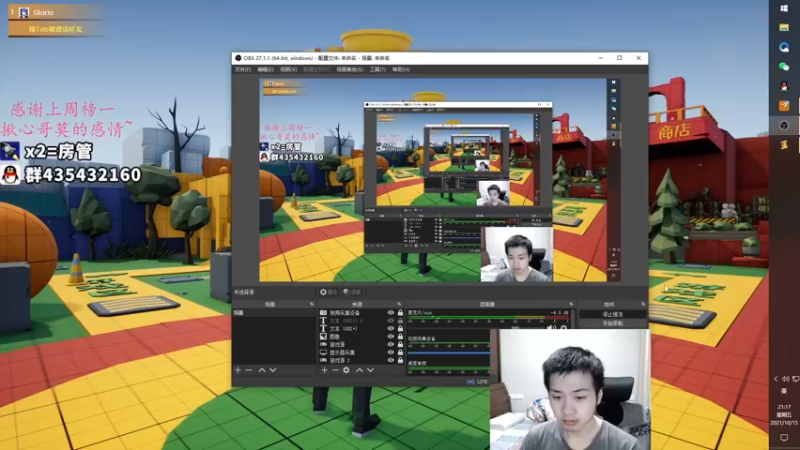Pop out the Scenes dock panel icon
The image size is (800, 450).
(x=312, y=304)
